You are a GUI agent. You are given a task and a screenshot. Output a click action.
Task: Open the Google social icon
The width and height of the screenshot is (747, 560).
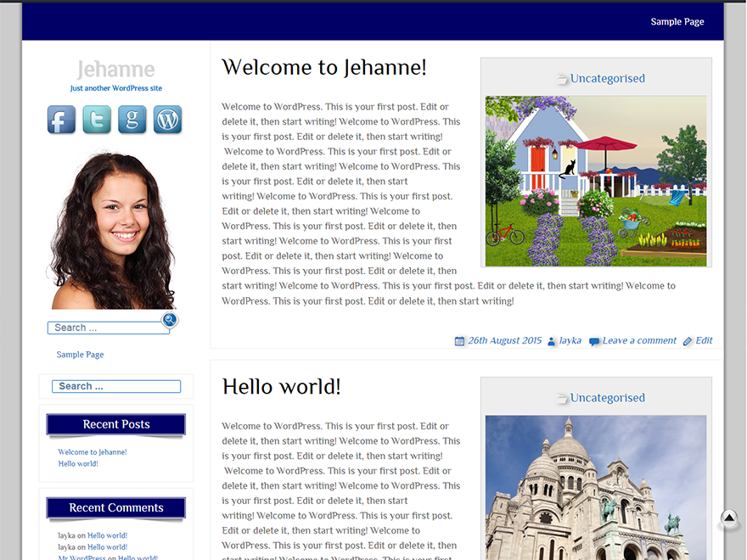pos(132,120)
